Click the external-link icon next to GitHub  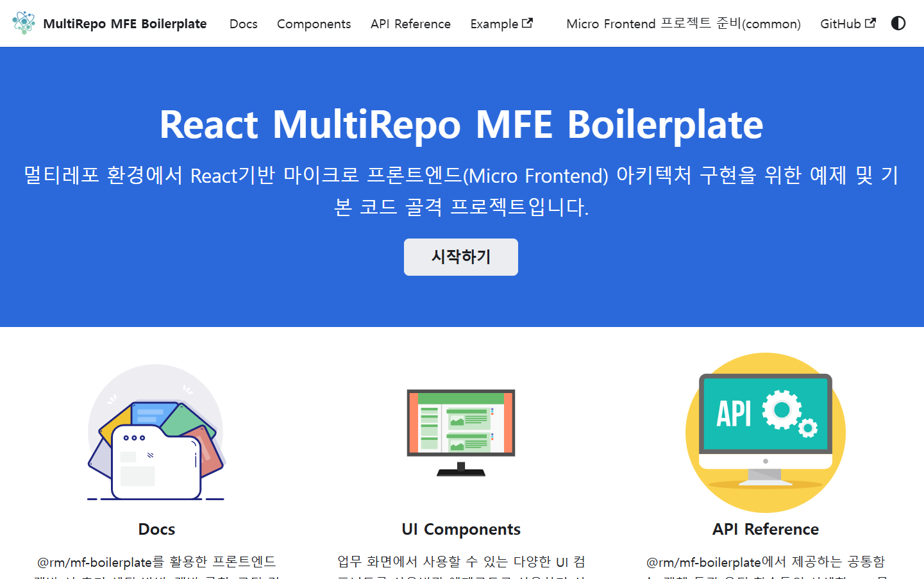point(870,23)
